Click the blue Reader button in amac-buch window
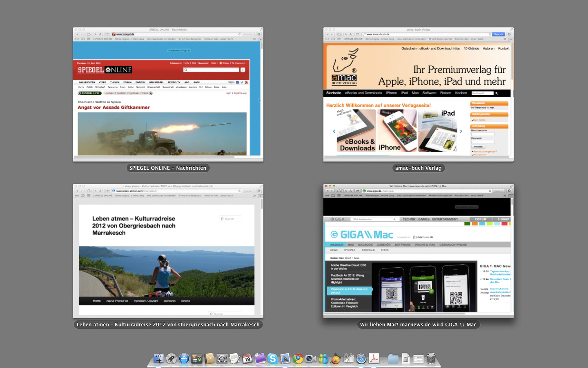 coord(498,34)
